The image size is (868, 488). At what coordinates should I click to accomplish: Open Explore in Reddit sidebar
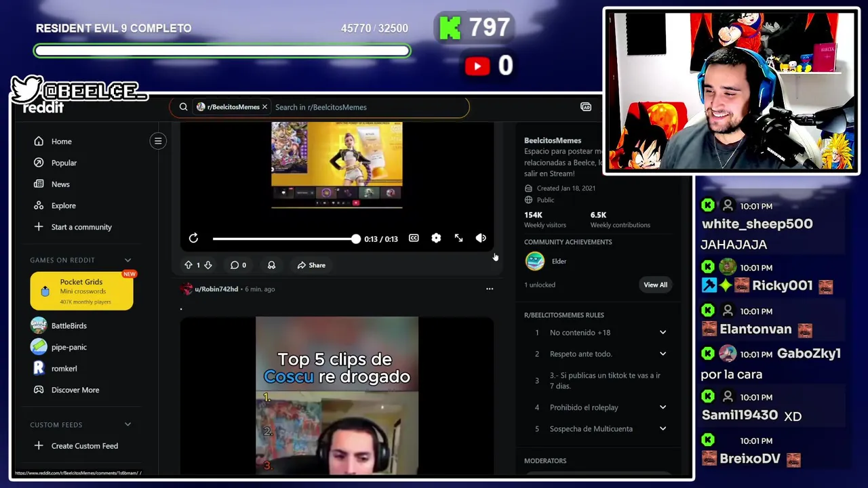pos(63,205)
